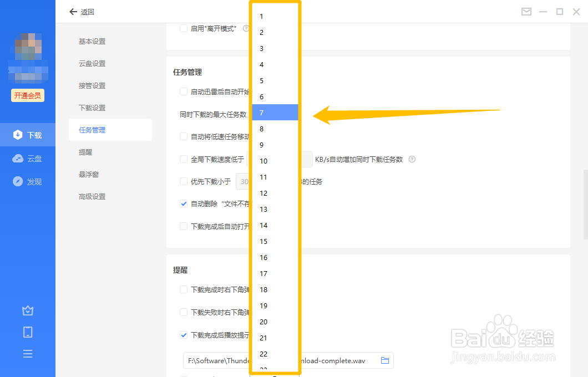Click the help icon beside 离开模式

click(246, 28)
